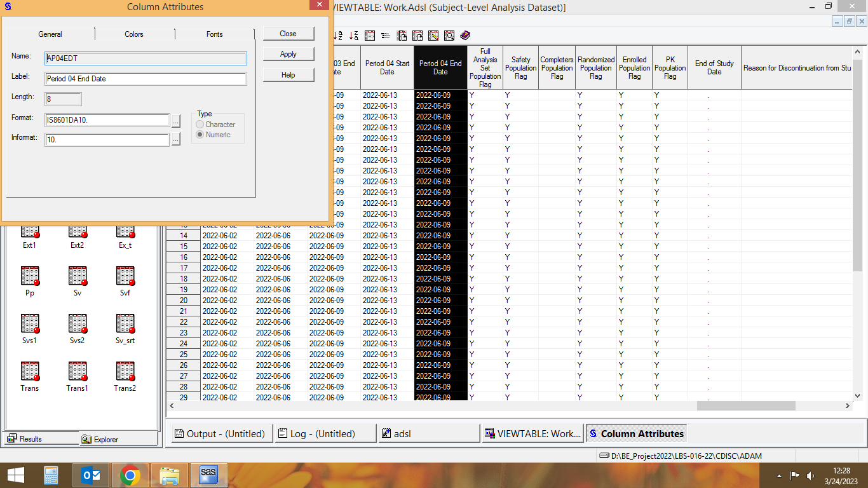Switch to Table View toolbar icon

(x=370, y=36)
